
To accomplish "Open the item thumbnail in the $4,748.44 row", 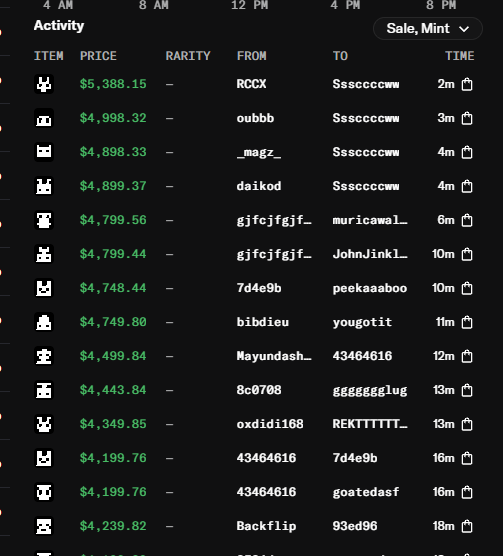I will pyautogui.click(x=44, y=288).
